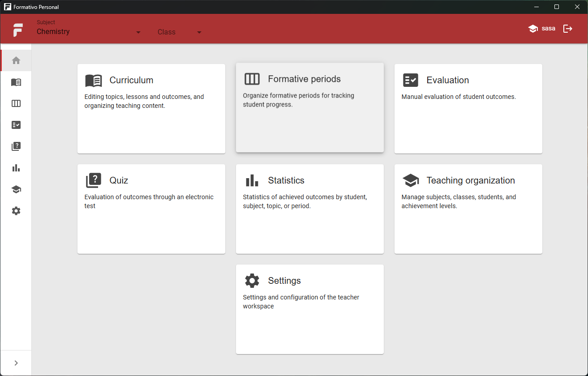Click "Organize formative periods for tracking" text
Screen dimensions: 588x376
299,95
